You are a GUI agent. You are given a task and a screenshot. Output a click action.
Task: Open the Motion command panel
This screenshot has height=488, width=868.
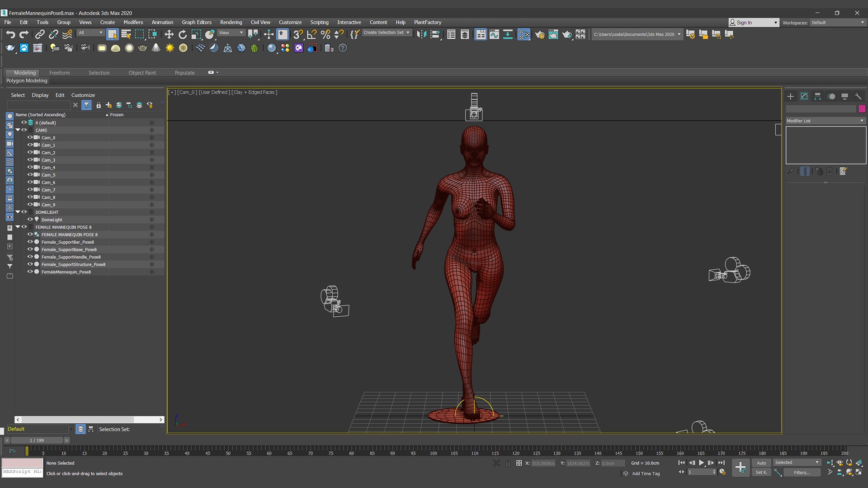(x=831, y=96)
